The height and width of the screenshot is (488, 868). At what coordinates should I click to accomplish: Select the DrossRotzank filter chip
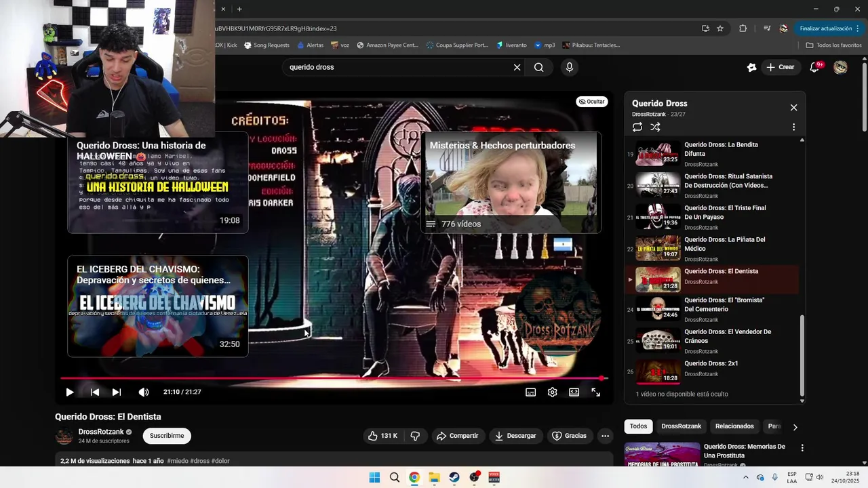[x=681, y=426]
